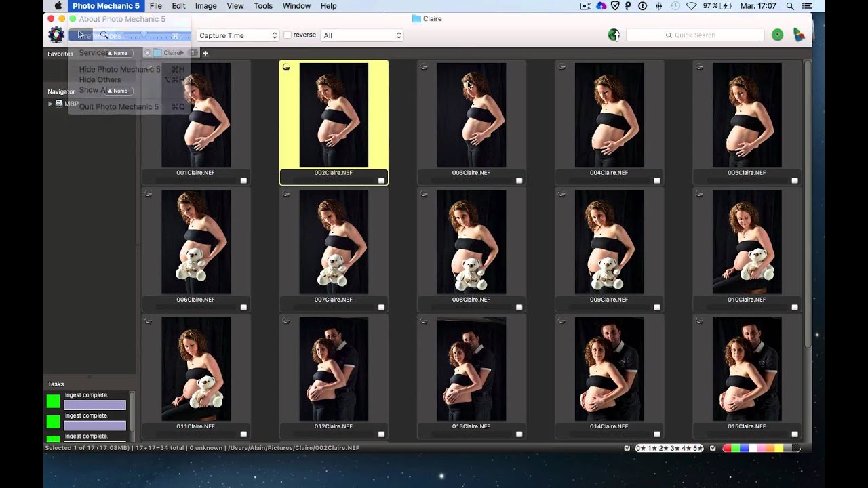This screenshot has width=868, height=488.
Task: Select the blue color class swatch
Action: tap(745, 448)
